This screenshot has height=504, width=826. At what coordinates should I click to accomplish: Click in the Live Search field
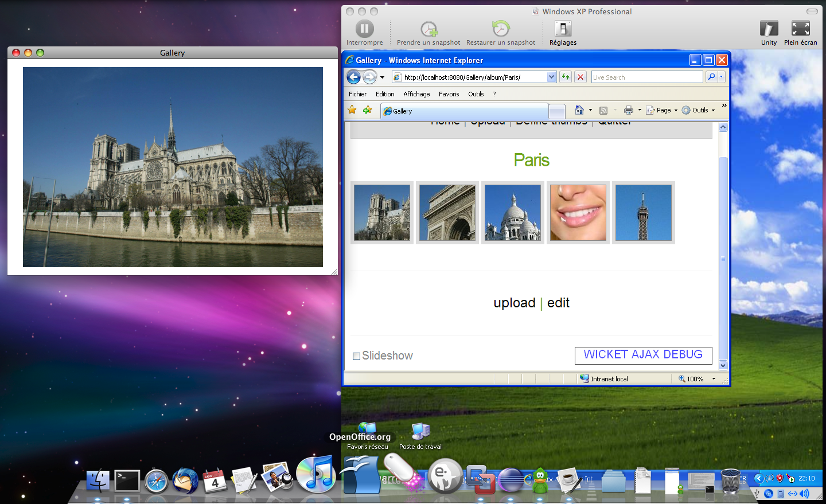646,77
